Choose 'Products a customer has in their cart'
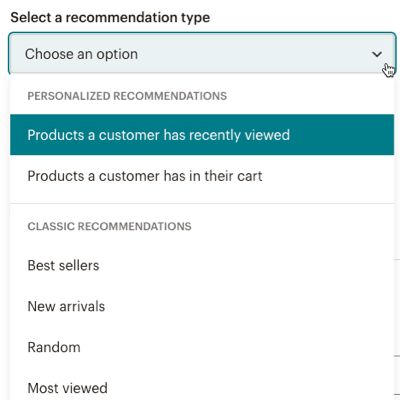The height and width of the screenshot is (400, 400). 202,176
